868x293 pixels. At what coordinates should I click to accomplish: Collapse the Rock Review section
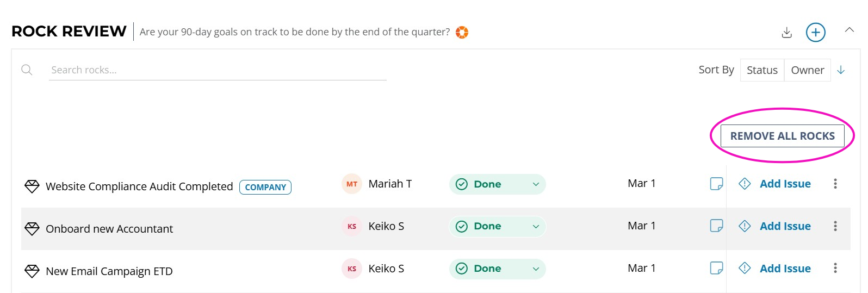tap(849, 30)
